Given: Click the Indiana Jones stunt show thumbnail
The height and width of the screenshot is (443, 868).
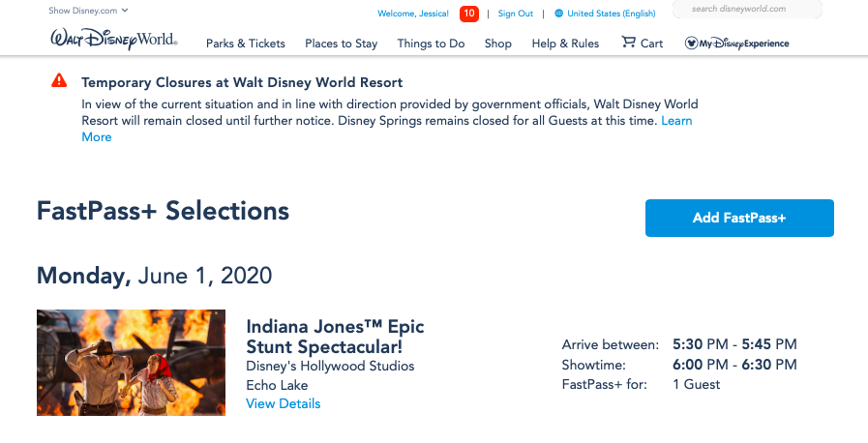Looking at the screenshot, I should tap(132, 363).
